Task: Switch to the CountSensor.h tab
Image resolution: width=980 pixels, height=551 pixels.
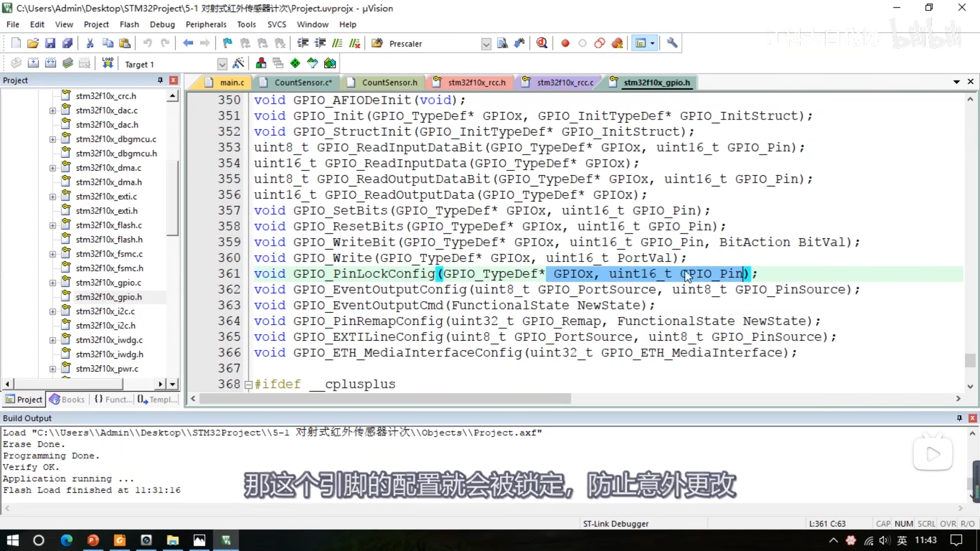Action: pyautogui.click(x=389, y=83)
